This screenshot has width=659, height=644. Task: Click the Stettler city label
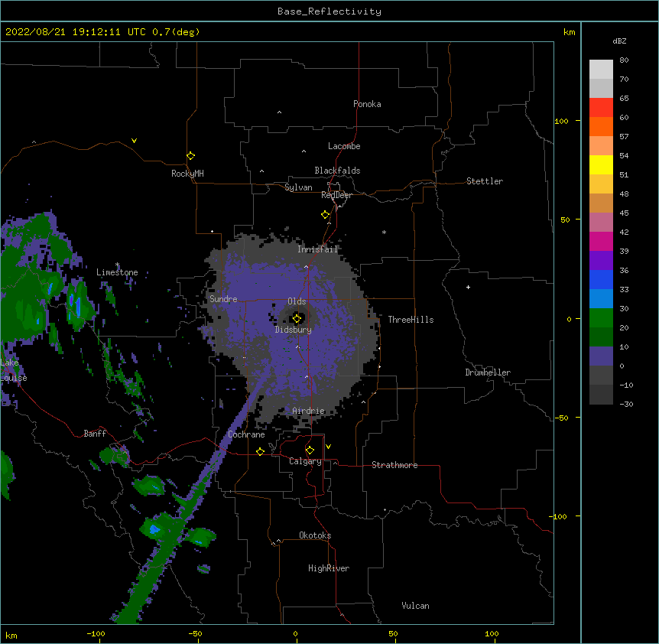(485, 181)
